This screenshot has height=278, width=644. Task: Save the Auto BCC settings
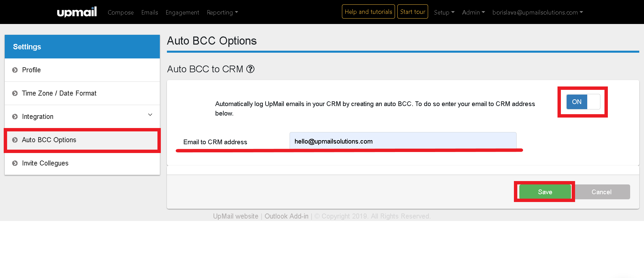545,192
